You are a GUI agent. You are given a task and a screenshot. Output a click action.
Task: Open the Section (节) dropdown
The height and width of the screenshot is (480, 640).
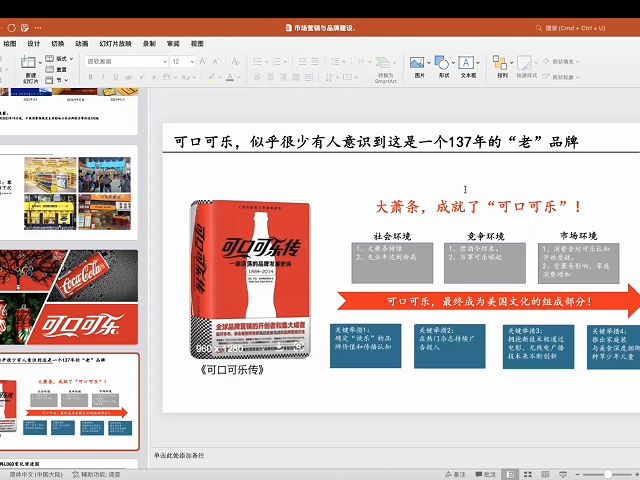(x=57, y=80)
